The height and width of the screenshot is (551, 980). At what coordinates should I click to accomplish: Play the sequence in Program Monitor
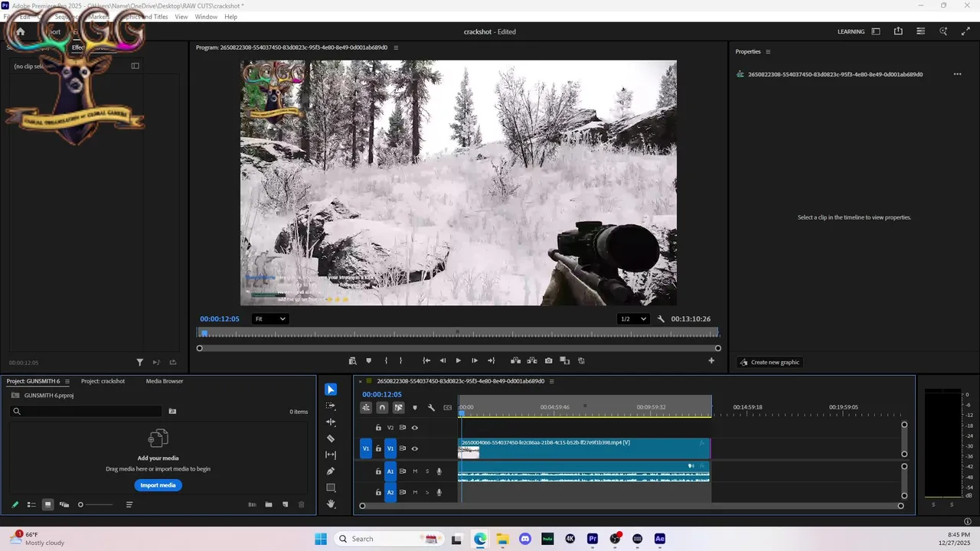(x=459, y=360)
